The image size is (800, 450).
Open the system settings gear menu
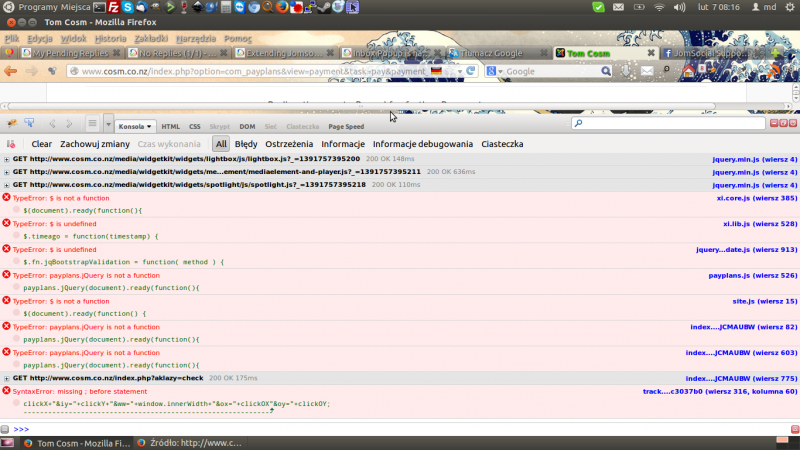(x=789, y=7)
